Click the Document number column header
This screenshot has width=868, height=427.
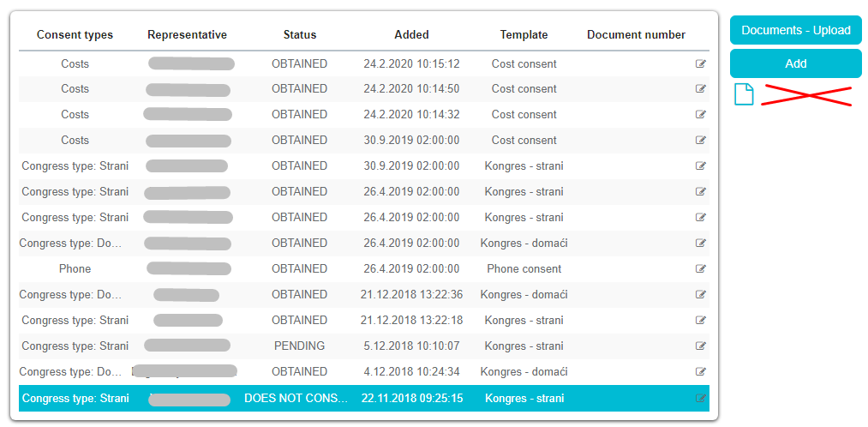coord(636,35)
